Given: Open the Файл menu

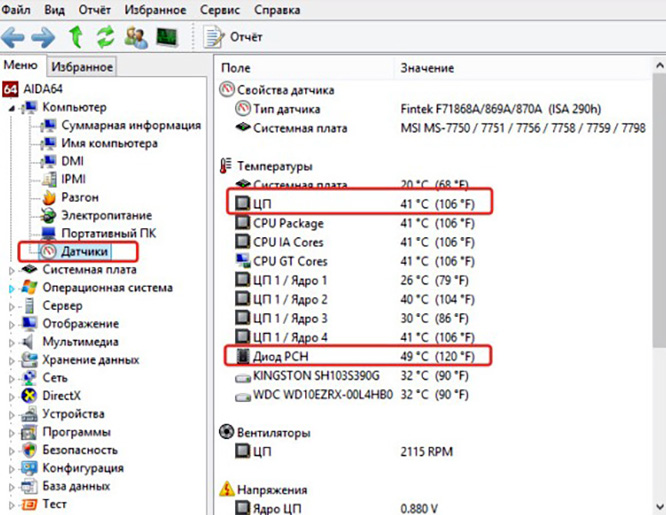Looking at the screenshot, I should click(16, 9).
